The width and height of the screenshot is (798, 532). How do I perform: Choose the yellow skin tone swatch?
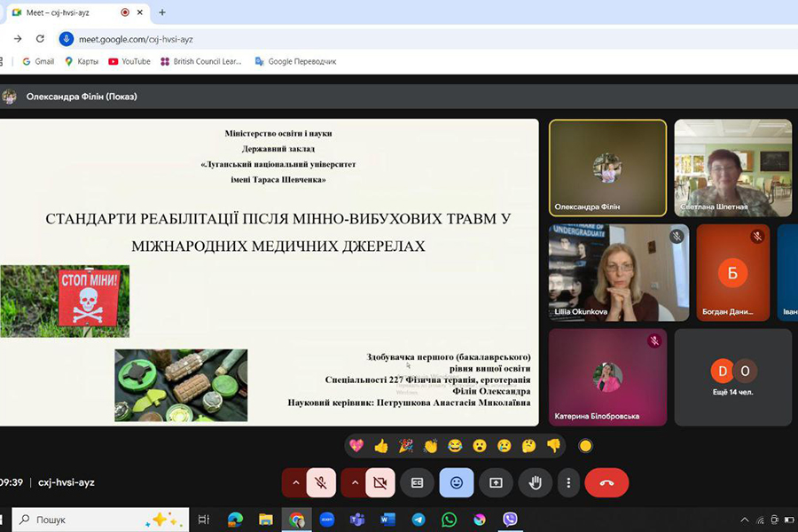point(585,446)
